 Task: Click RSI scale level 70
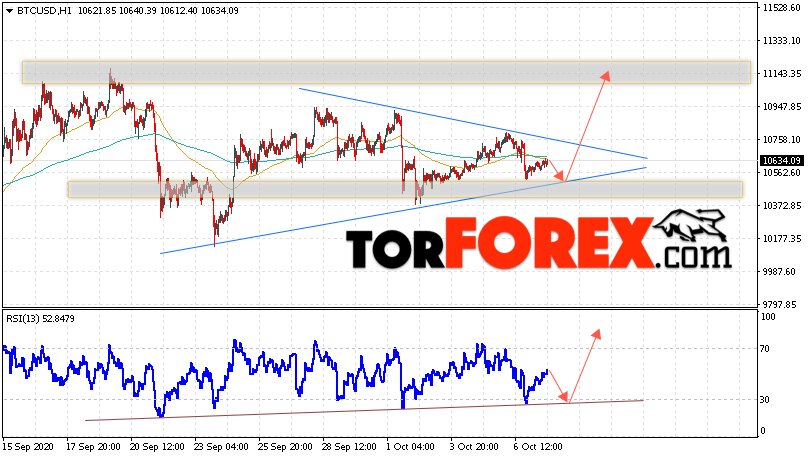point(765,349)
